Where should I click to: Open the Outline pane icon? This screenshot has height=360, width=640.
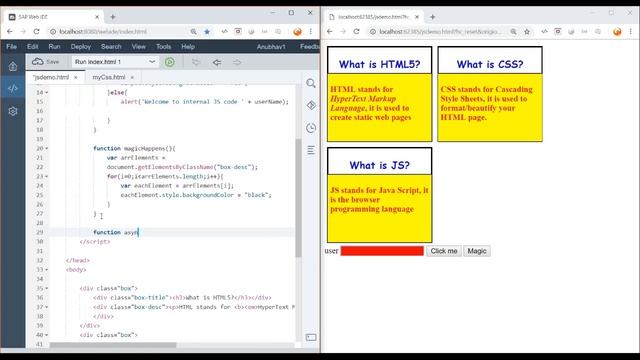tap(311, 150)
